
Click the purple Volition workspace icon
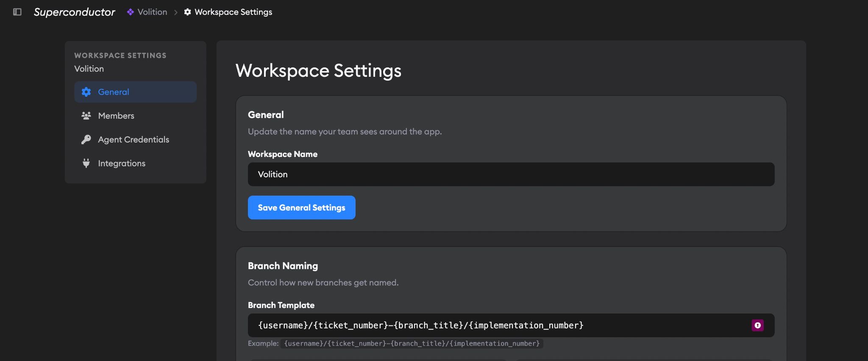131,12
